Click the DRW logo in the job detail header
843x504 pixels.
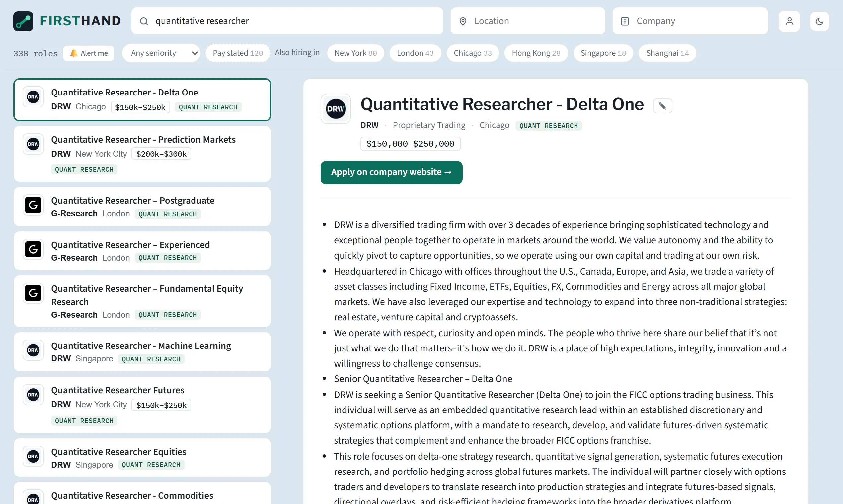[336, 109]
